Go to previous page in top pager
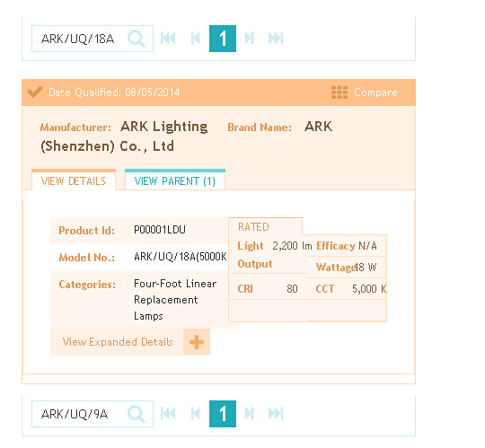 click(x=196, y=39)
